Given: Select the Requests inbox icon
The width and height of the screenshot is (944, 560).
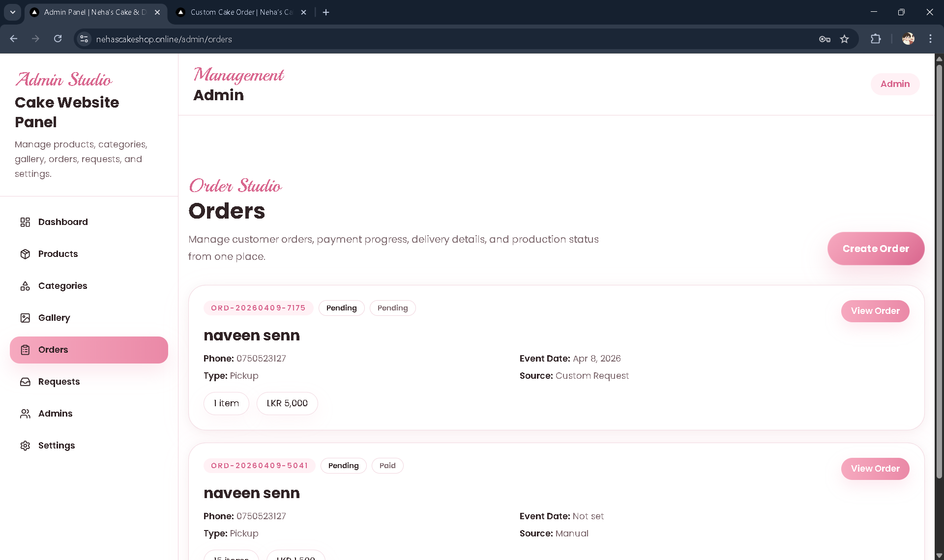Looking at the screenshot, I should (x=26, y=382).
